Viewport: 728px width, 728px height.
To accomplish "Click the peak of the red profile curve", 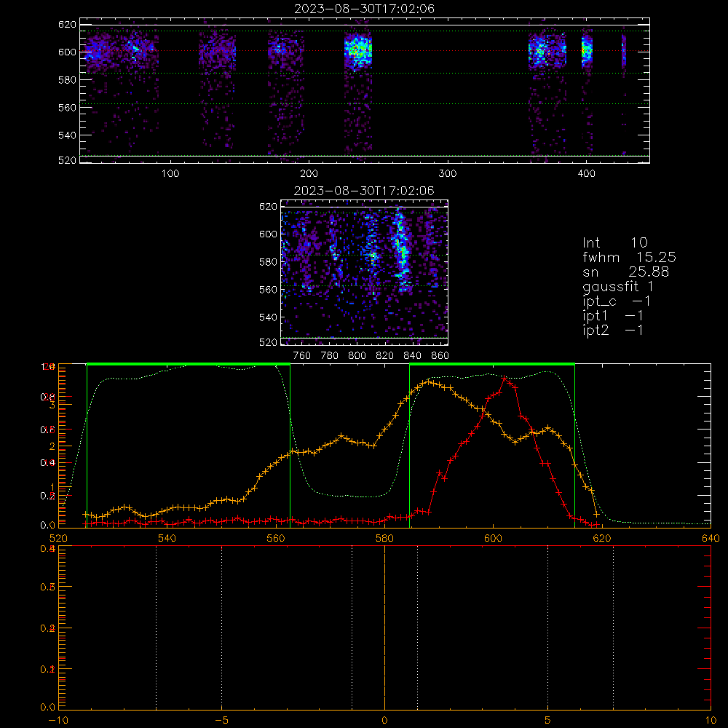I will [505, 379].
